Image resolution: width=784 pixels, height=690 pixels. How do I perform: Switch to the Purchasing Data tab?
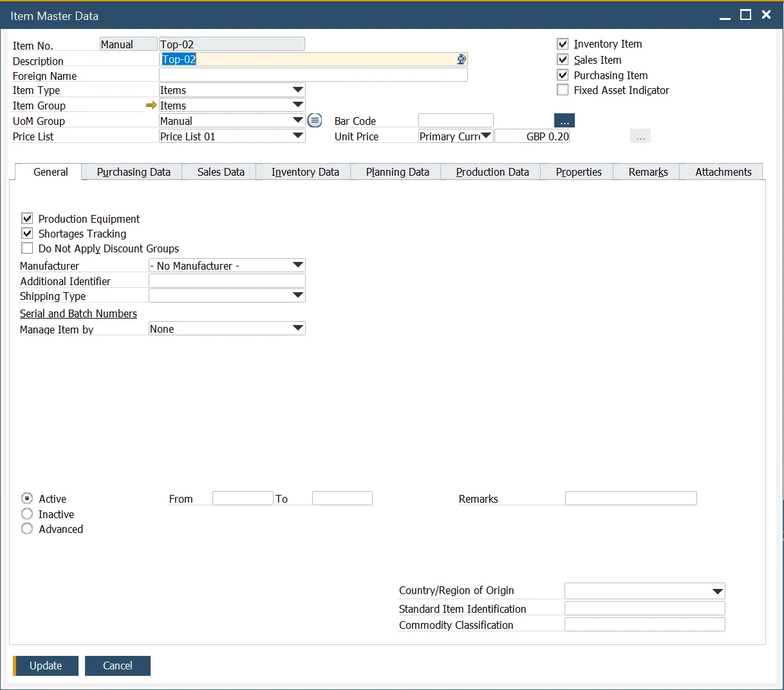[x=133, y=172]
